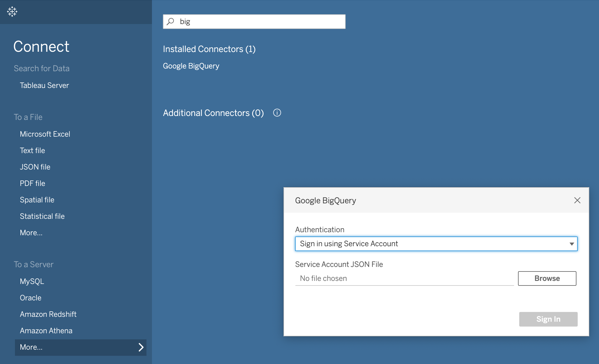Select the Google BigQuery connector
The image size is (599, 364).
[x=191, y=66]
